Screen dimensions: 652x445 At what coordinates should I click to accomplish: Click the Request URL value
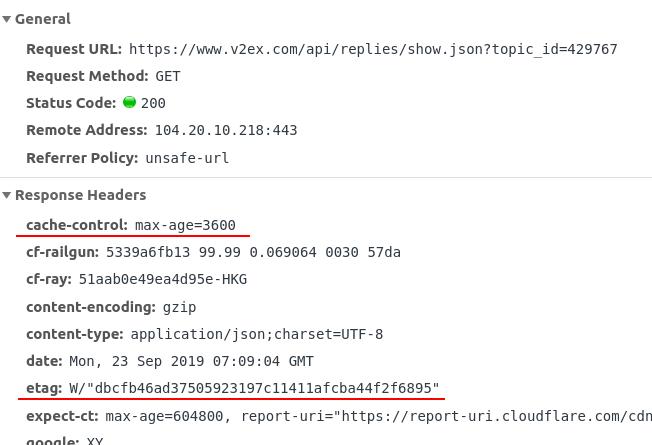pos(373,49)
